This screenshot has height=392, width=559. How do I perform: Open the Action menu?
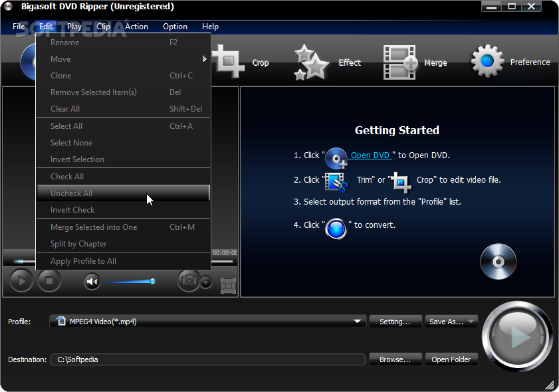pos(136,27)
